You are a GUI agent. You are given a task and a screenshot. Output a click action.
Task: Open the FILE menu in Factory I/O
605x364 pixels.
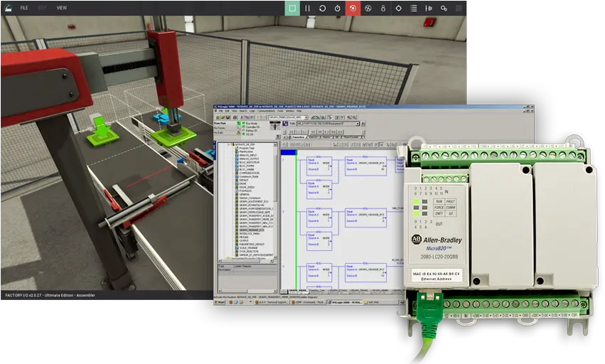point(24,8)
